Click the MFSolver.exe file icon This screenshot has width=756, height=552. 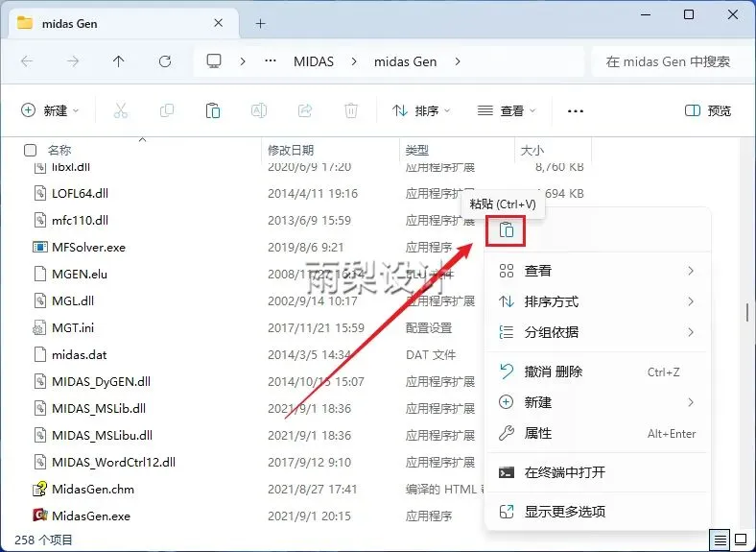[x=39, y=247]
